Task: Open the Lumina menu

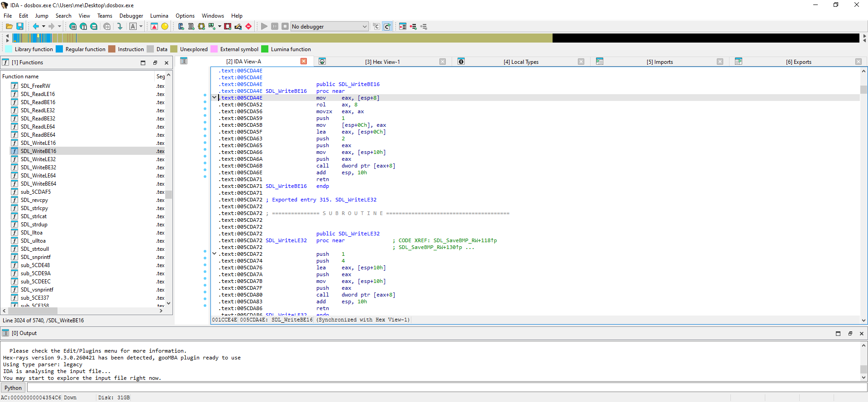Action: (x=159, y=15)
